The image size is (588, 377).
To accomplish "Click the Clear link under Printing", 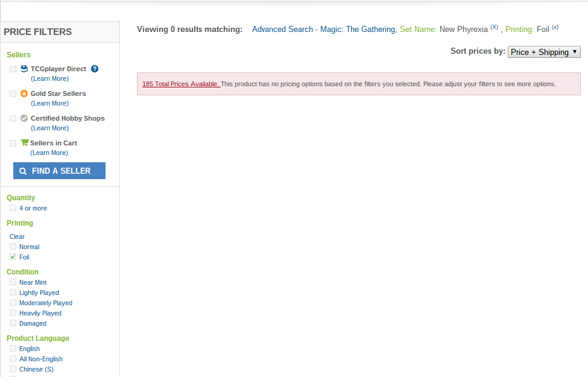I will pyautogui.click(x=17, y=236).
